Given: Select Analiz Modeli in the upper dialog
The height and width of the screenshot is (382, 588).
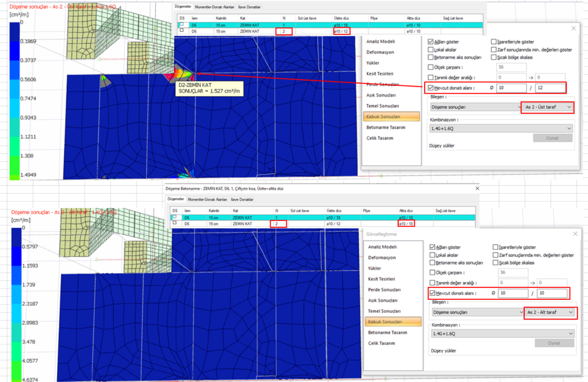Looking at the screenshot, I should coord(380,42).
